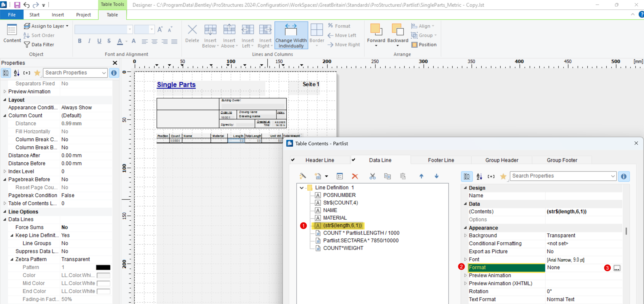
Task: Click the Mid Color white swatch
Action: coord(104,283)
